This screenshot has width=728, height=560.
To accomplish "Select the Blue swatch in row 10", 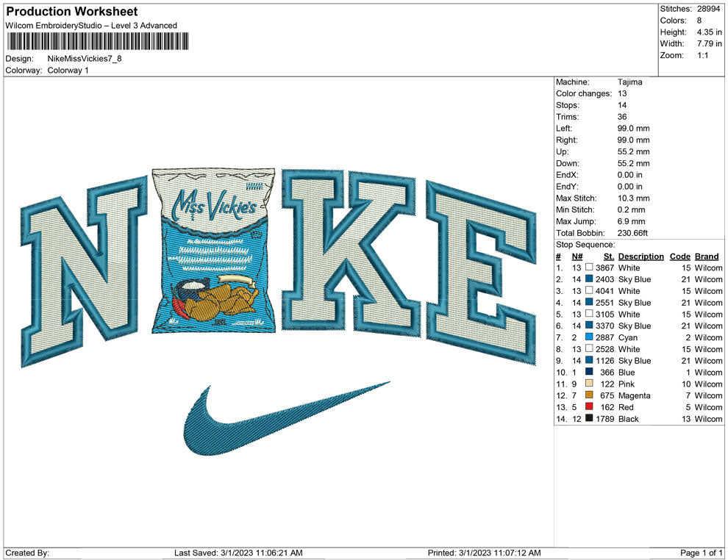I will pyautogui.click(x=588, y=373).
